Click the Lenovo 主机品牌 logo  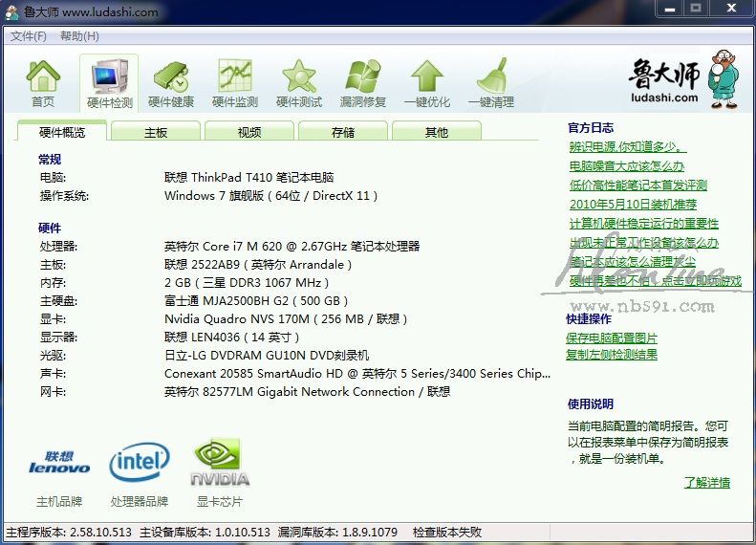[x=59, y=463]
